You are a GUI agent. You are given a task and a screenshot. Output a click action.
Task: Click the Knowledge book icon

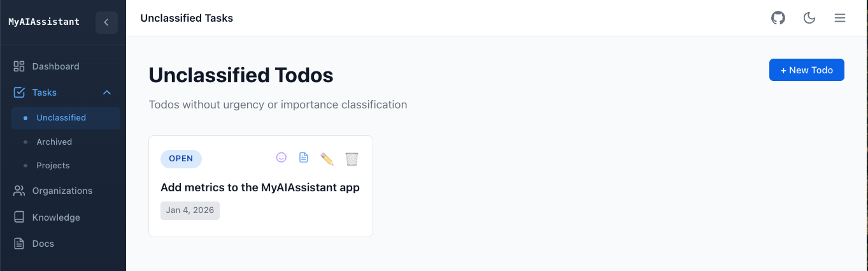(x=19, y=217)
